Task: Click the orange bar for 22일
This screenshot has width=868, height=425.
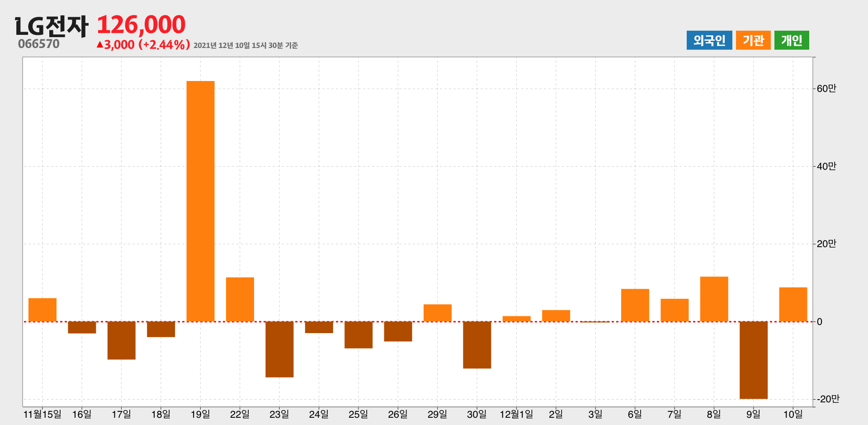Action: coord(240,300)
